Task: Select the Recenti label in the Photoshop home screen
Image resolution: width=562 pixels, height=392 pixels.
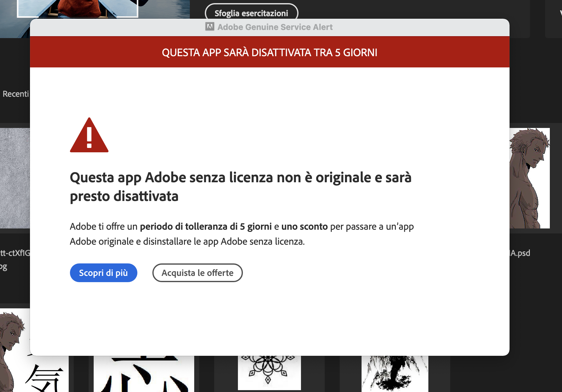Action: click(x=16, y=94)
